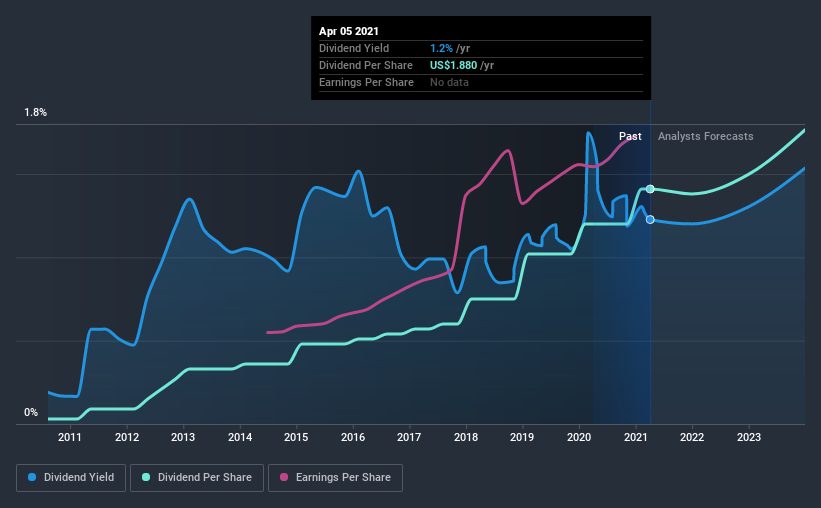Click the teal data point marker at Apr 2021
This screenshot has height=508, width=821.
pyautogui.click(x=650, y=189)
